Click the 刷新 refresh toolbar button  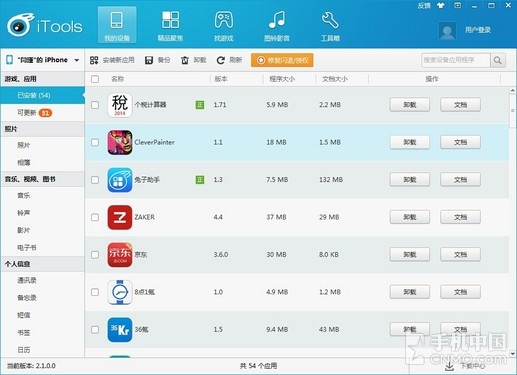coord(229,60)
